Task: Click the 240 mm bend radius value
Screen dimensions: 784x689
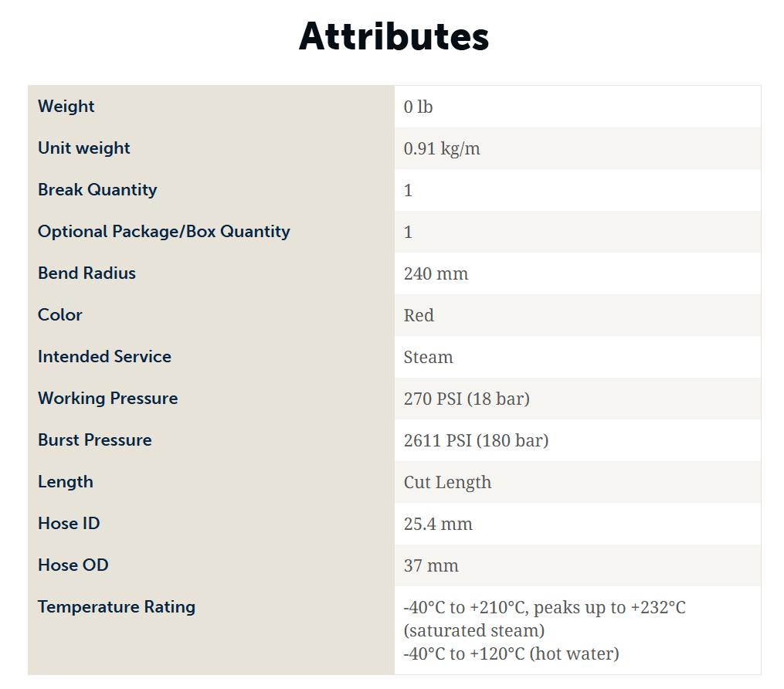Action: click(436, 273)
